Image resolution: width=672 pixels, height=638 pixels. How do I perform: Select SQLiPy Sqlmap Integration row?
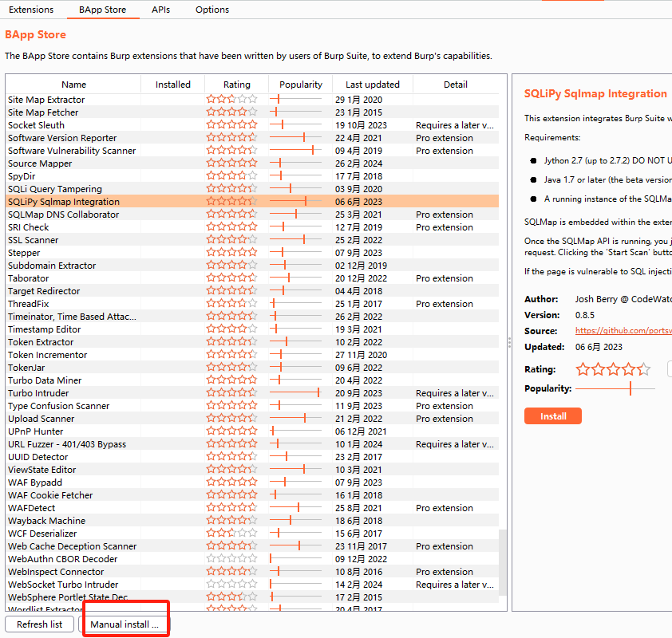252,202
